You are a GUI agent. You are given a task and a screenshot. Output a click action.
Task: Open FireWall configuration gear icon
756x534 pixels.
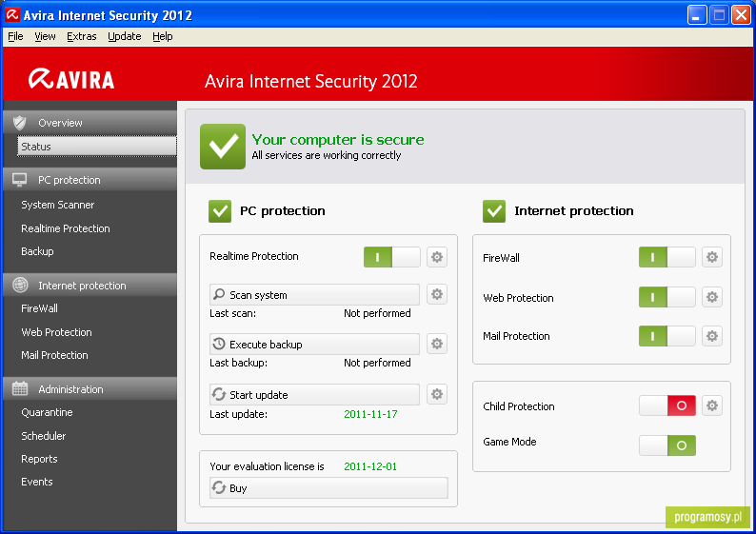click(x=712, y=257)
